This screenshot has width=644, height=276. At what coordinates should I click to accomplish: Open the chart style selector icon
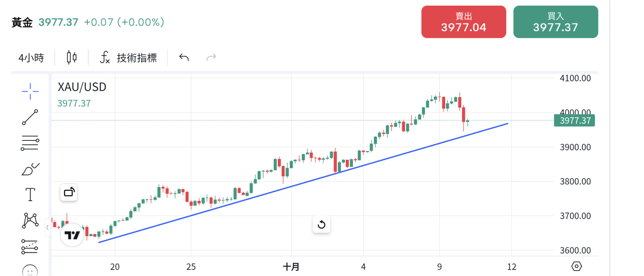click(x=71, y=57)
